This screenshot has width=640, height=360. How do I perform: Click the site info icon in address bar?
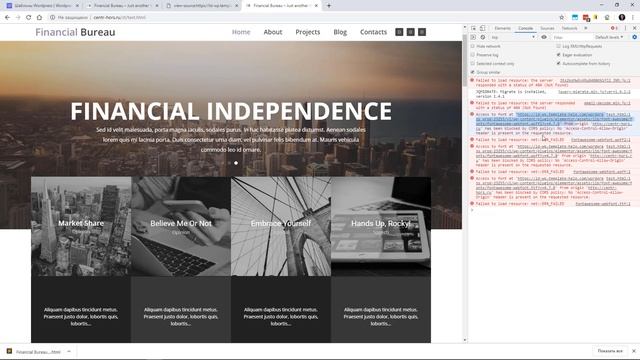tap(52, 18)
